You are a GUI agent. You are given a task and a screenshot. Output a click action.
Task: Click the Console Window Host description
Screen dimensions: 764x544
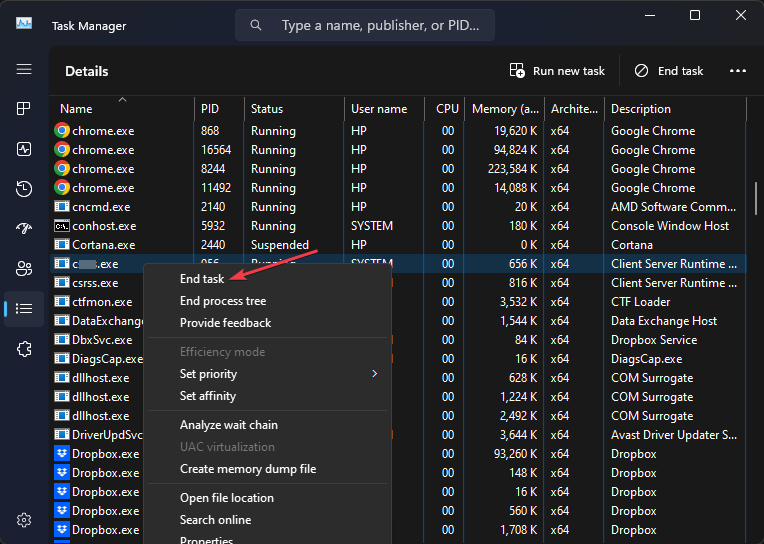(669, 226)
